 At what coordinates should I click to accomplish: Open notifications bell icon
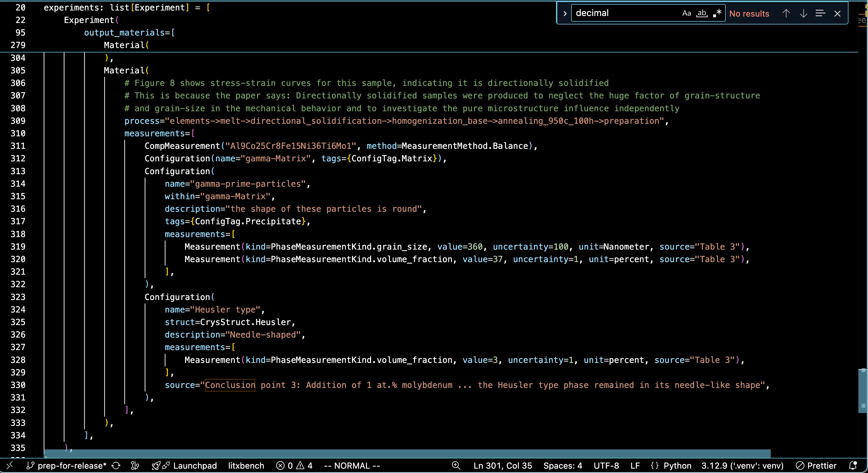(x=853, y=466)
